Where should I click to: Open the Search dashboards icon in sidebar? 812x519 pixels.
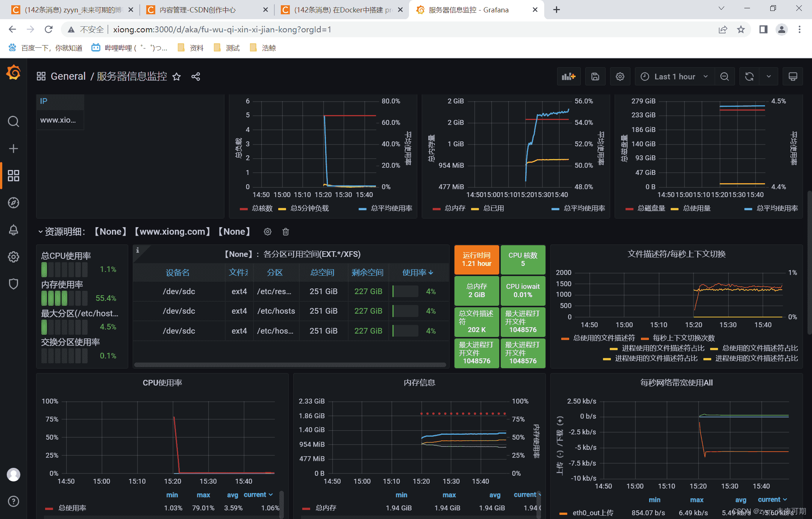point(14,121)
